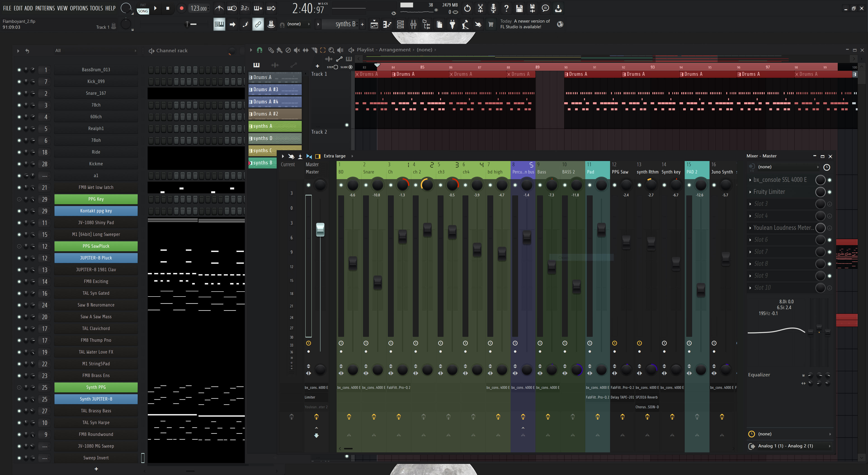The height and width of the screenshot is (475, 868).
Task: Select the JUPITER-8 Pluck channel button
Action: [96, 258]
